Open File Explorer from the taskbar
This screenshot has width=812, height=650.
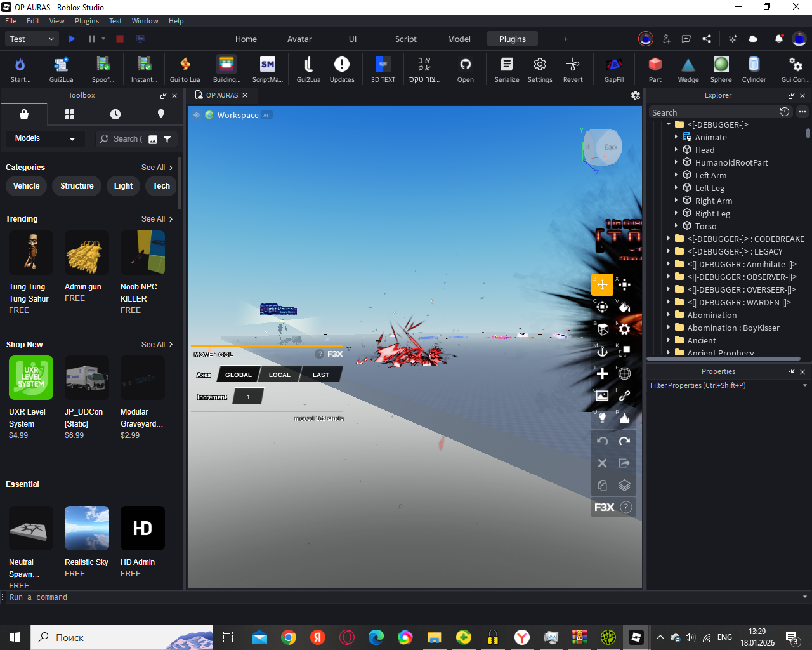point(434,637)
